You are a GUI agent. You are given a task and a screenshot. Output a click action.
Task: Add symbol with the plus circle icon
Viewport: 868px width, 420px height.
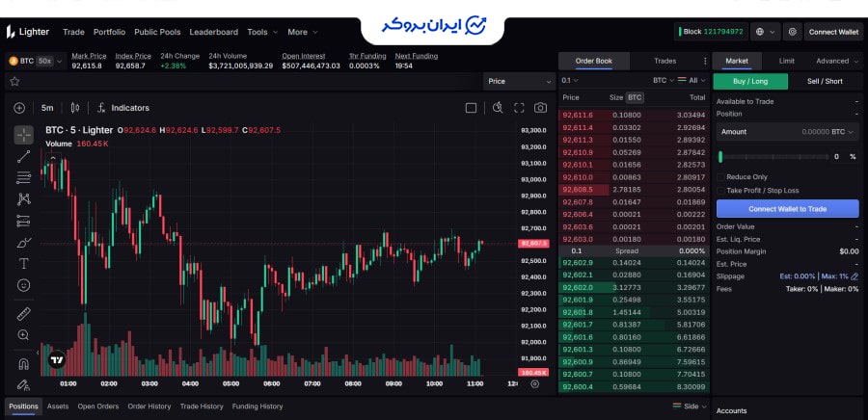click(x=19, y=108)
